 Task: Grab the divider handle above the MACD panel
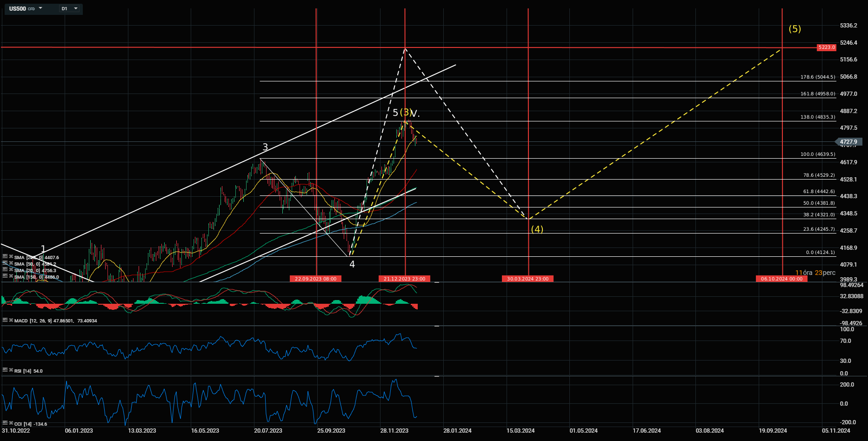437,282
